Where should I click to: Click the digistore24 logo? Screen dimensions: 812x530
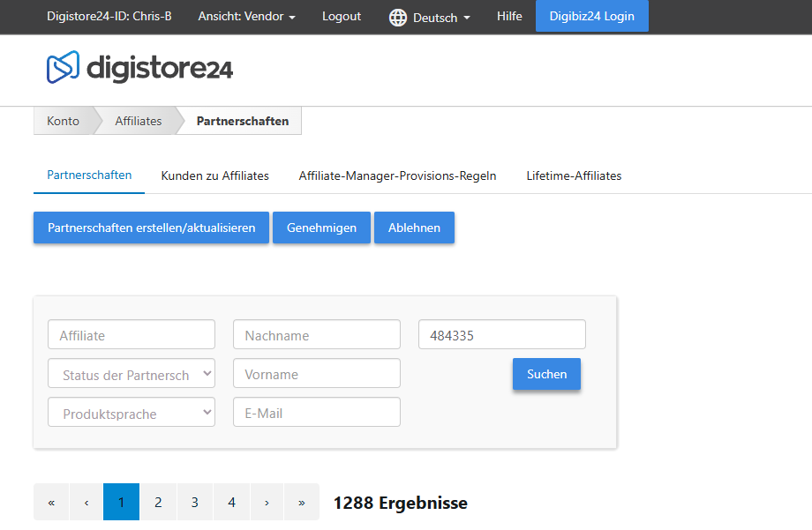click(x=139, y=68)
